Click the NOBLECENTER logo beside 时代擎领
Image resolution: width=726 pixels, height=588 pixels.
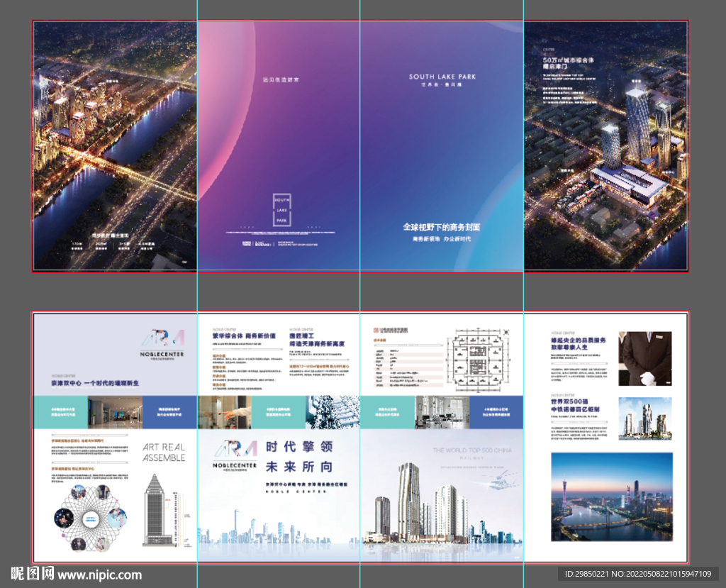235,455
